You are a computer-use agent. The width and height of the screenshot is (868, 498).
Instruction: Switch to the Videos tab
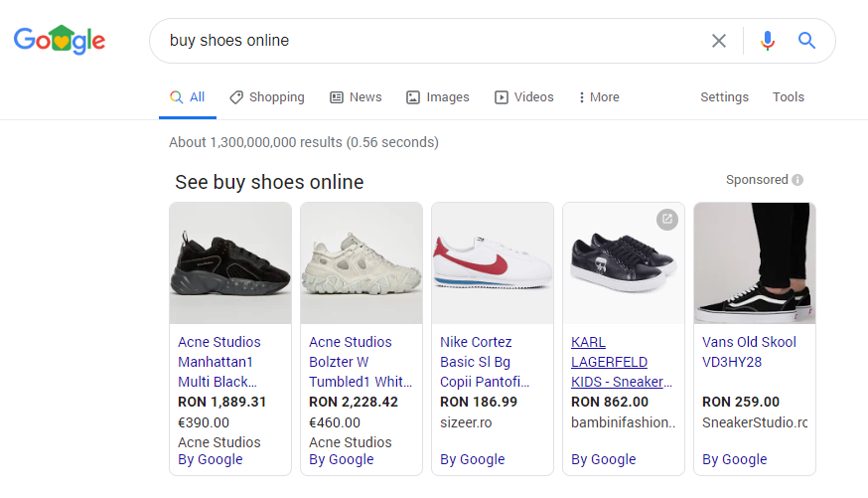[x=523, y=97]
